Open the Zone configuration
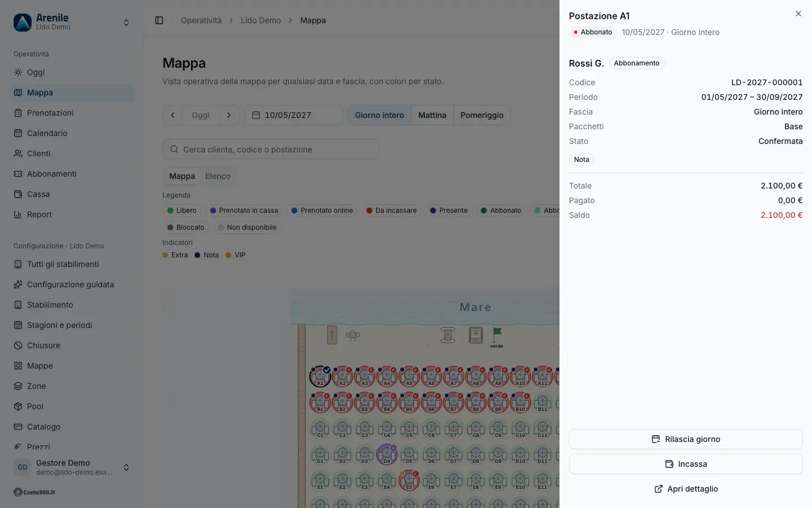The height and width of the screenshot is (508, 812). (x=72, y=386)
